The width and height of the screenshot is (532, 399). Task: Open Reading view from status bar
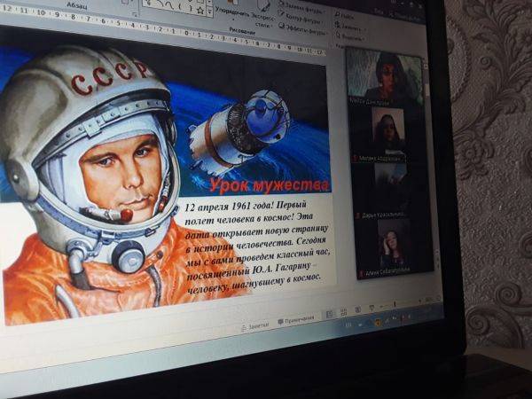pos(357,309)
